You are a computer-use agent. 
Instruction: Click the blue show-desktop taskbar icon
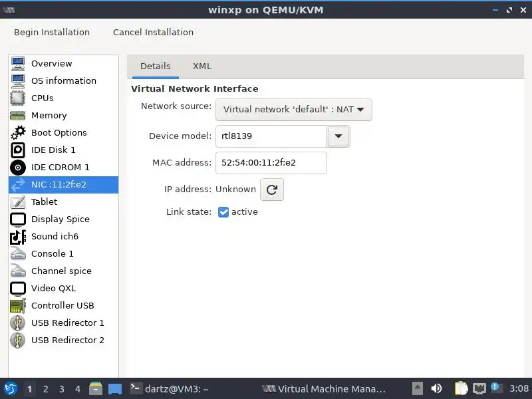pyautogui.click(x=115, y=389)
